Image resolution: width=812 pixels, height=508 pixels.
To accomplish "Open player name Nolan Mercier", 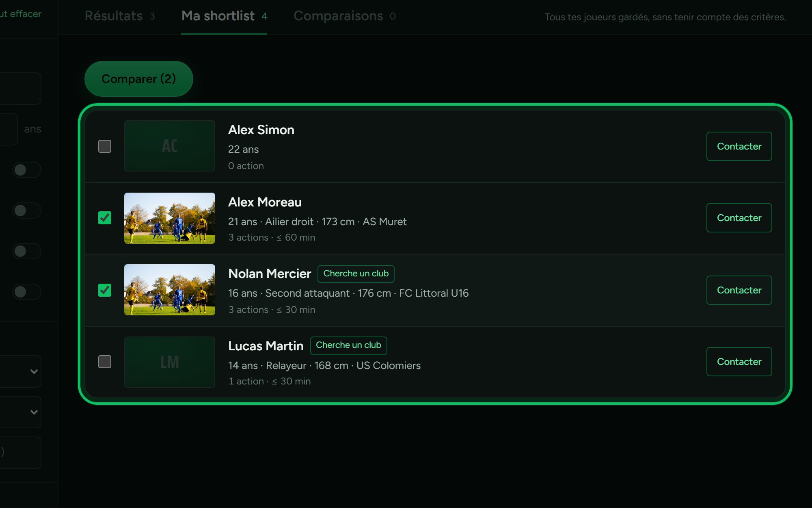I will click(270, 274).
